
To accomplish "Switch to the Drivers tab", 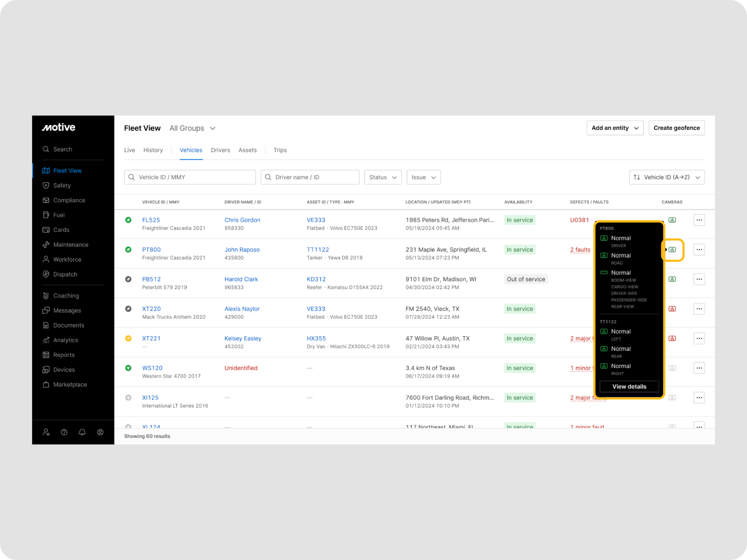I will click(x=220, y=150).
